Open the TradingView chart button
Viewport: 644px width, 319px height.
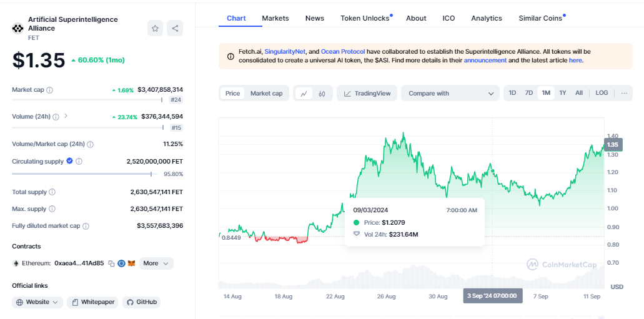point(367,93)
